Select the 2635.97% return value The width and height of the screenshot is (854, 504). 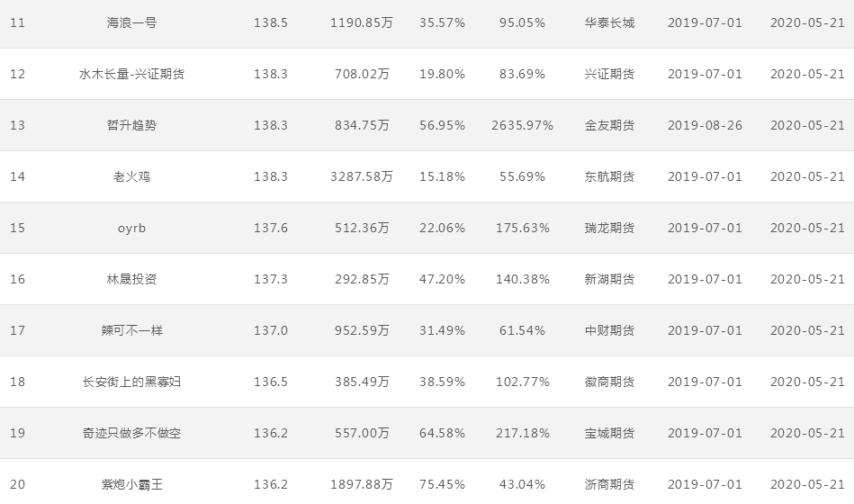[522, 125]
